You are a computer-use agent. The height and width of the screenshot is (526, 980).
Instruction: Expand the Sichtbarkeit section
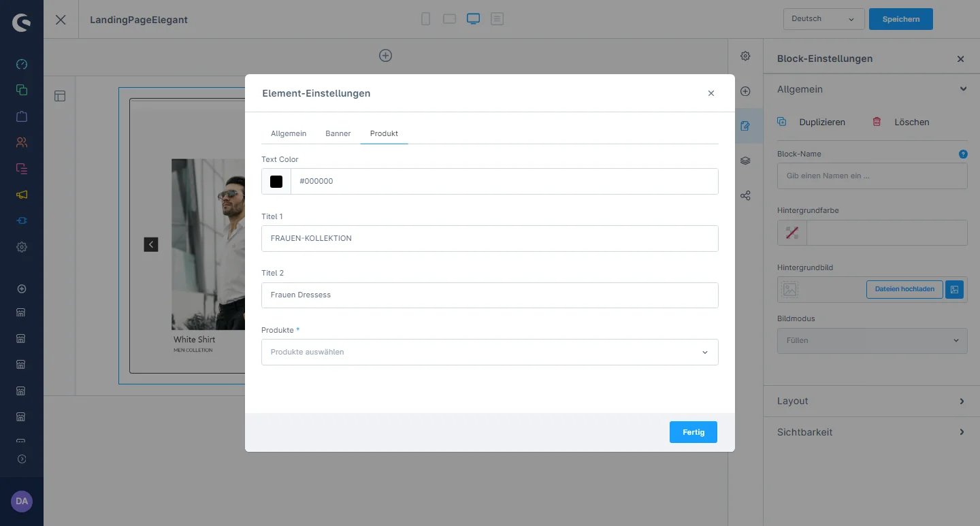(x=872, y=432)
